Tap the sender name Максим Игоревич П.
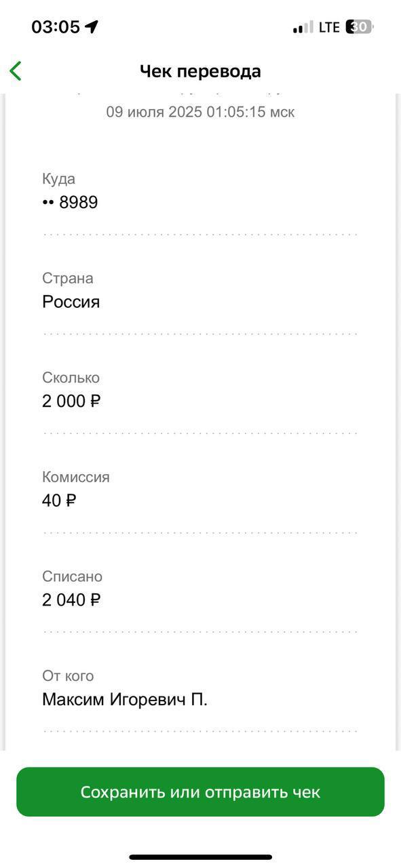The height and width of the screenshot is (868, 401). [x=125, y=699]
